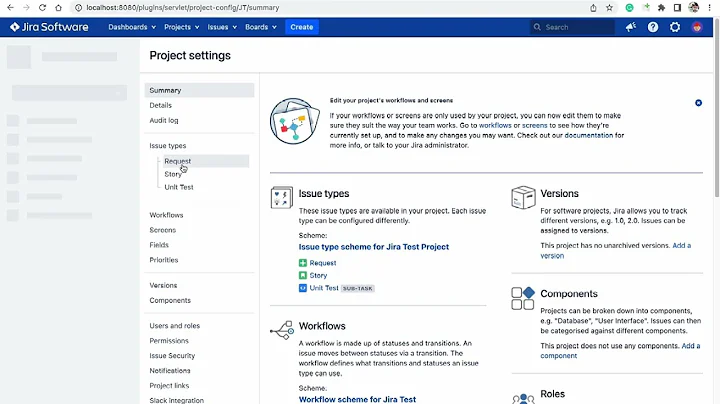Open the Issues dropdown menu
The width and height of the screenshot is (720, 404).
pos(222,27)
